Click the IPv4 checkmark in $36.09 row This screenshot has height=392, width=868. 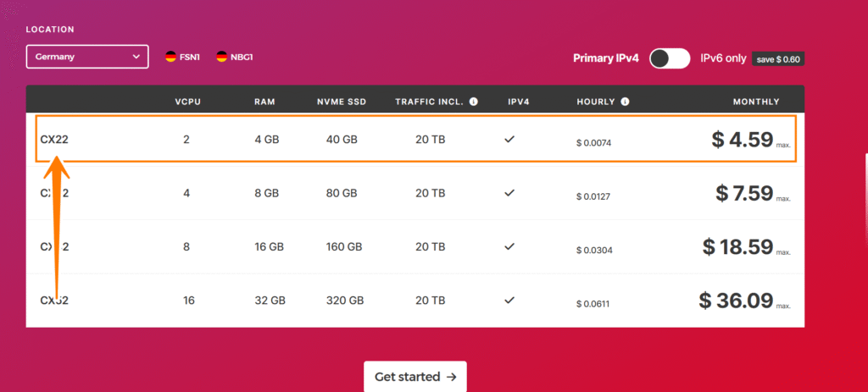pos(509,301)
